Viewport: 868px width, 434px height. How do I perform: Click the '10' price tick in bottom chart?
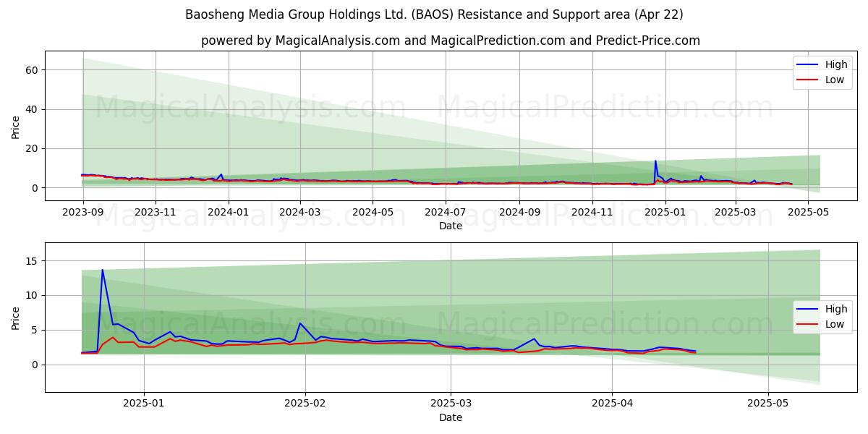coord(33,295)
